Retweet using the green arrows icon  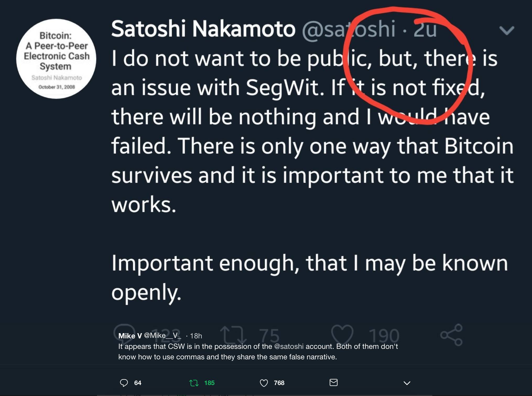tap(194, 383)
